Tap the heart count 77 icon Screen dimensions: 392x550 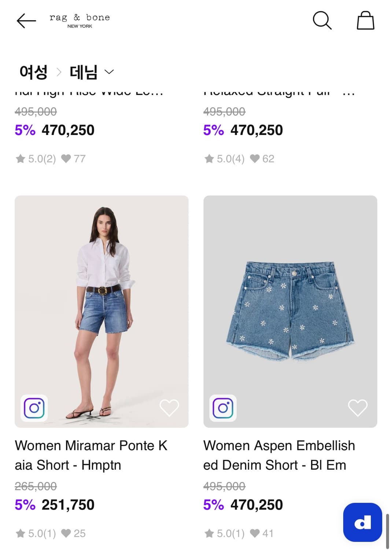coord(66,159)
